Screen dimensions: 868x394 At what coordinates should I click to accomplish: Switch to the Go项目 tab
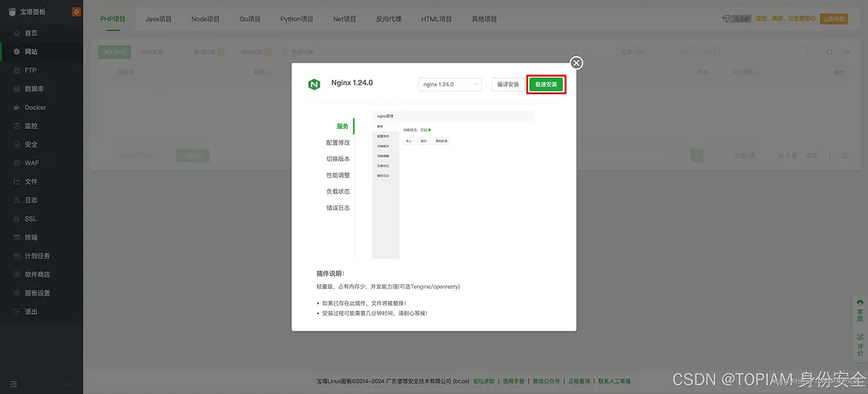click(x=250, y=19)
